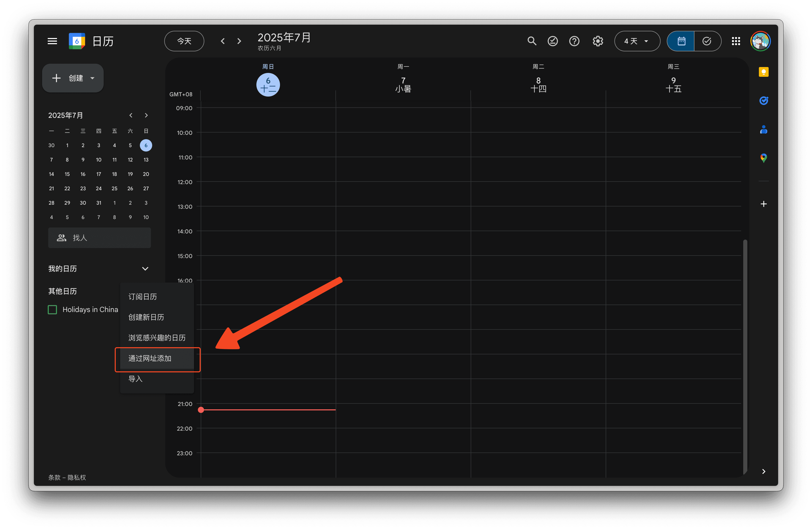Click the 今天 button
812x529 pixels.
point(184,41)
